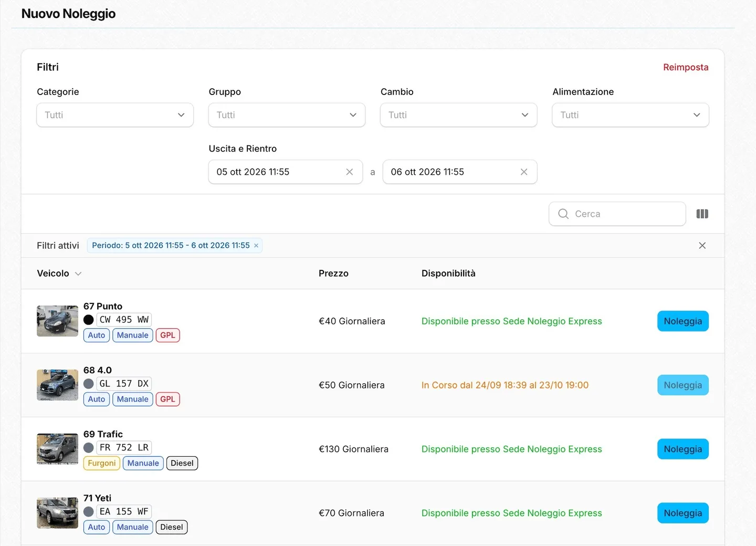Image resolution: width=756 pixels, height=546 pixels.
Task: Click plate FR 752 LR
Action: point(124,448)
